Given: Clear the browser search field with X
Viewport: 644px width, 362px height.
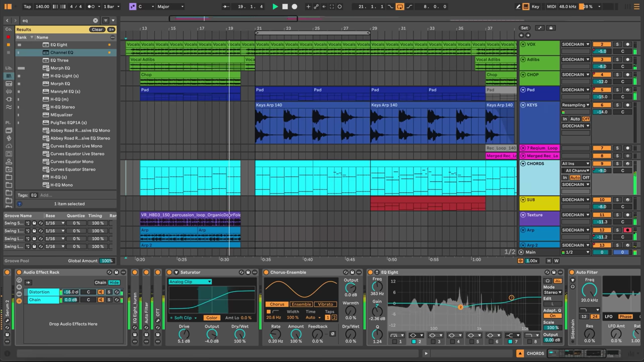Looking at the screenshot, I should point(95,20).
